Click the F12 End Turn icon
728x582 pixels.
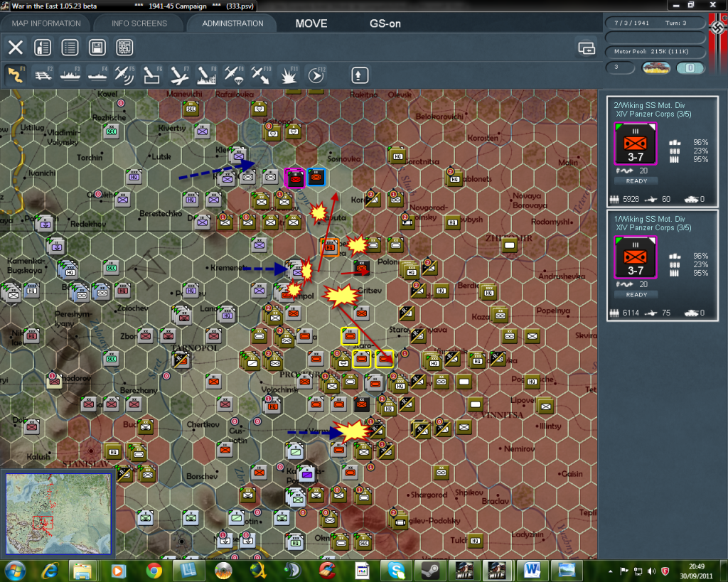click(316, 75)
